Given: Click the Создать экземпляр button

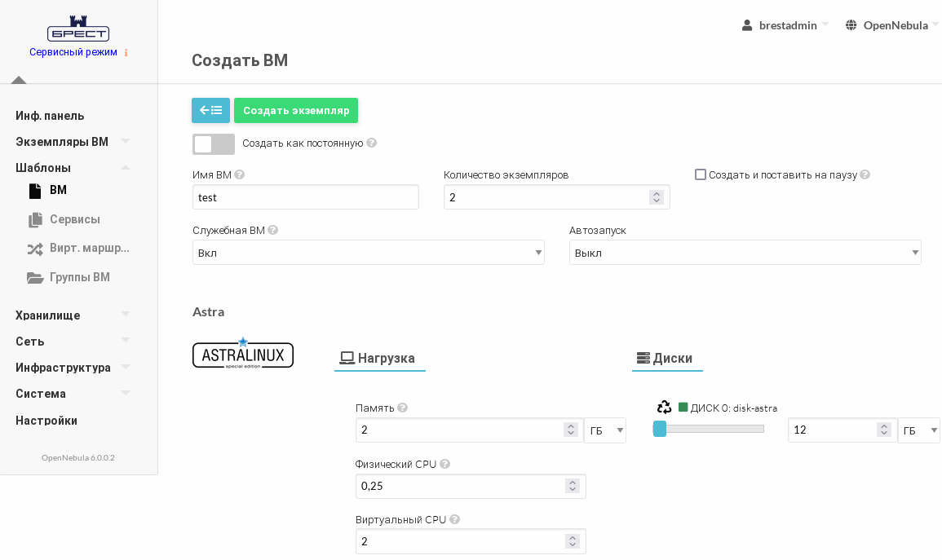Looking at the screenshot, I should point(296,110).
